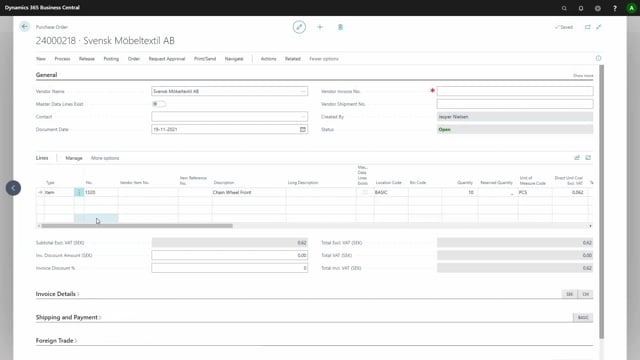Click the Lines section label

coord(42,158)
